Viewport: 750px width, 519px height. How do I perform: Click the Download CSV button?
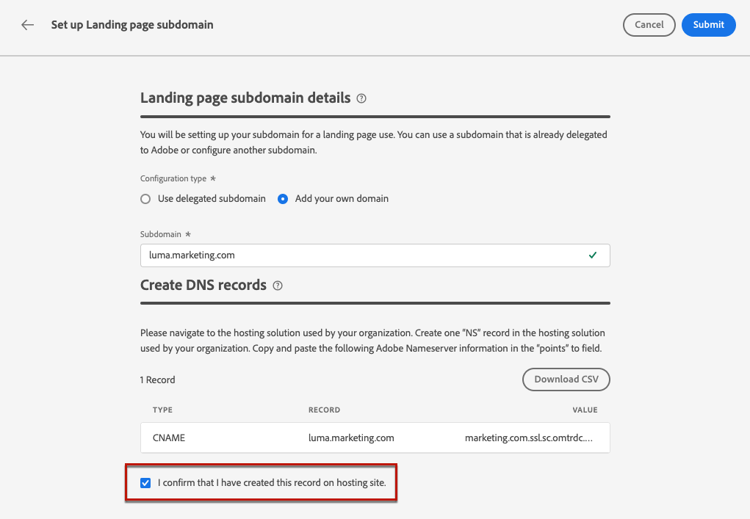tap(566, 380)
